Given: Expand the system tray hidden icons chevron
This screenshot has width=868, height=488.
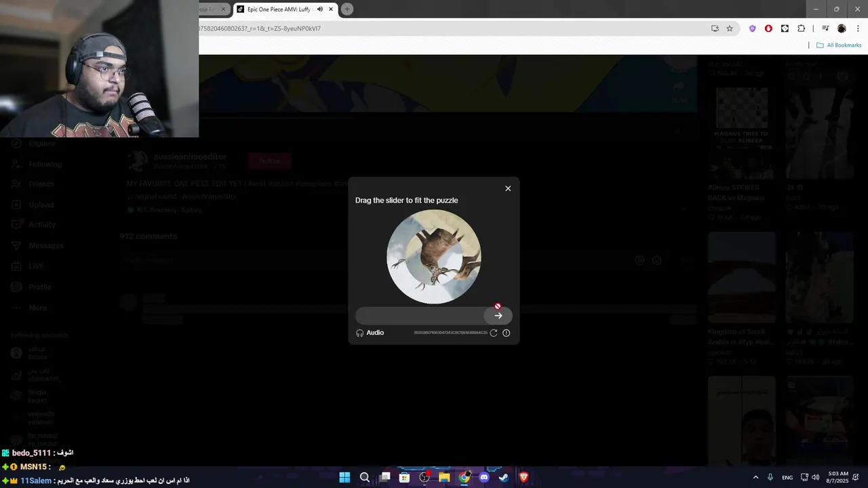Looking at the screenshot, I should 755,477.
